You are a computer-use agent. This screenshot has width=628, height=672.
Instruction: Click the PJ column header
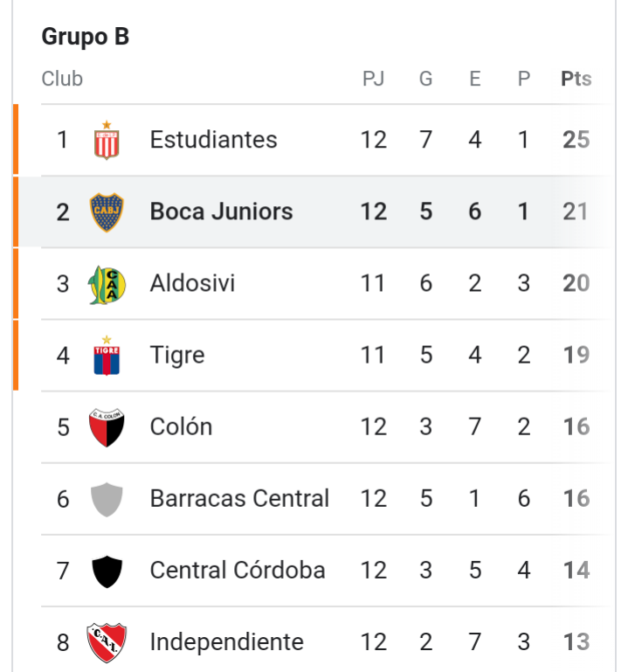pos(373,79)
